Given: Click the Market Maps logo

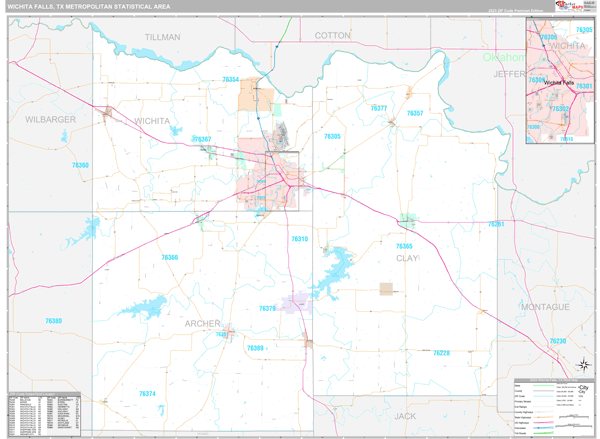Looking at the screenshot, I should coord(545,7).
